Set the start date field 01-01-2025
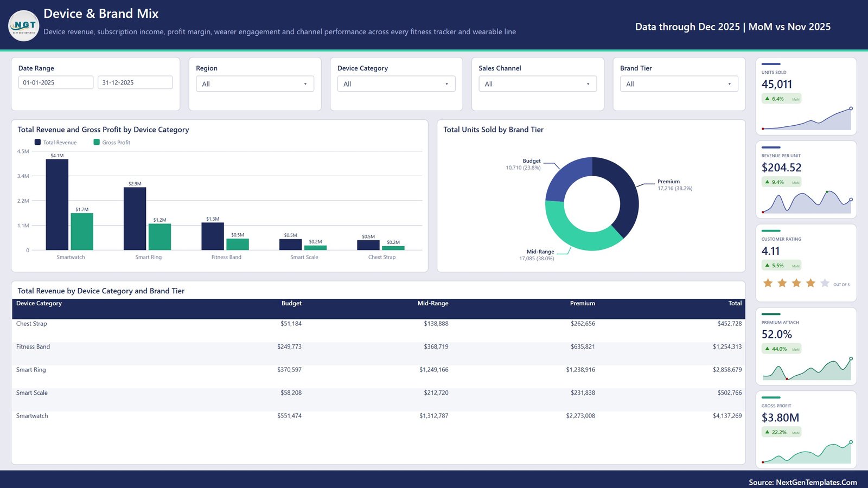This screenshot has height=488, width=868. tap(56, 82)
